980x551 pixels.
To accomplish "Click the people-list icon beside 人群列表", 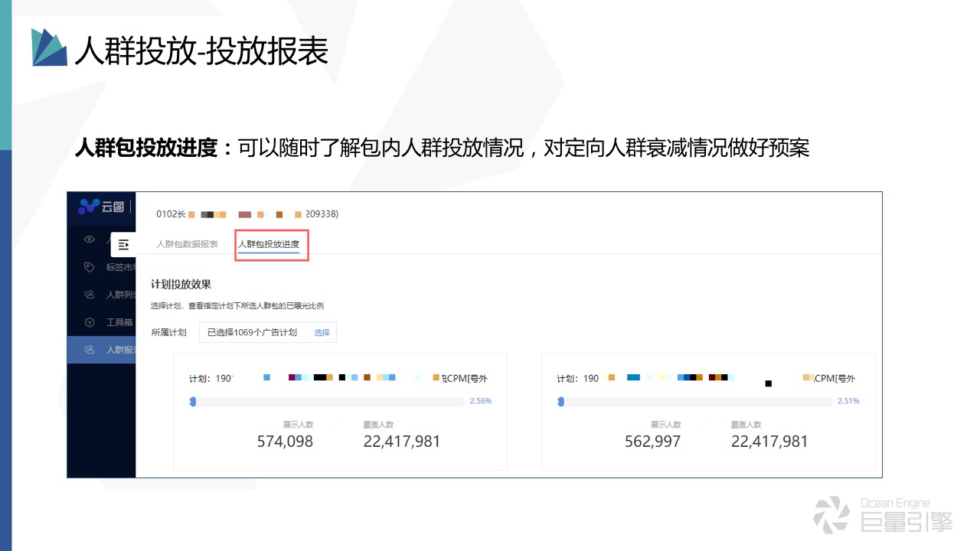I will [90, 295].
